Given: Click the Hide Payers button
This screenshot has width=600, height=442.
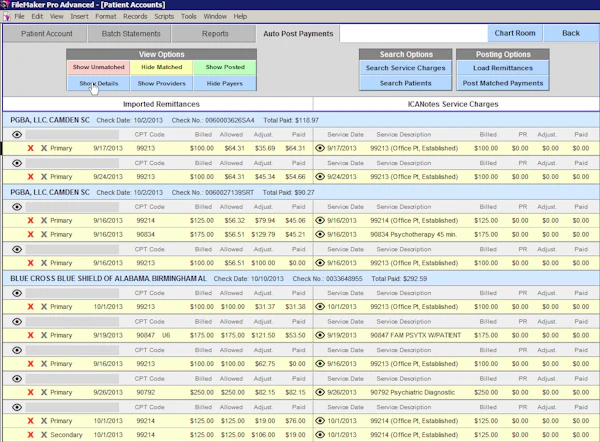Looking at the screenshot, I should tap(225, 83).
